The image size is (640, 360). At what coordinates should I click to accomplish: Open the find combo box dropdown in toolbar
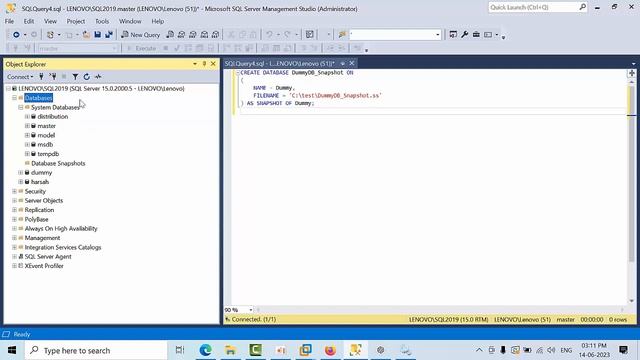tap(438, 35)
